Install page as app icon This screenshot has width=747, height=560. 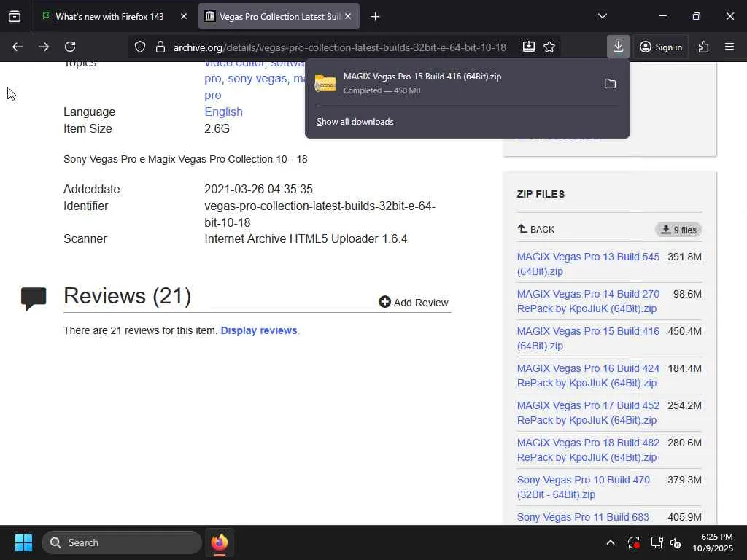(x=528, y=47)
